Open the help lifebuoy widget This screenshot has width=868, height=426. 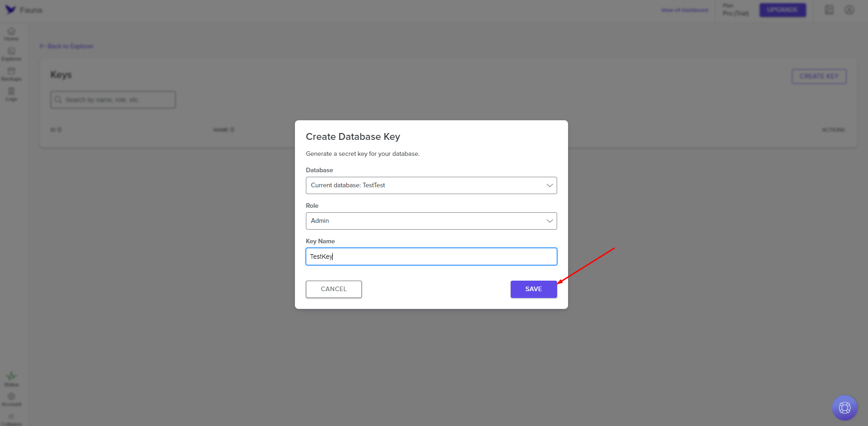pos(844,407)
